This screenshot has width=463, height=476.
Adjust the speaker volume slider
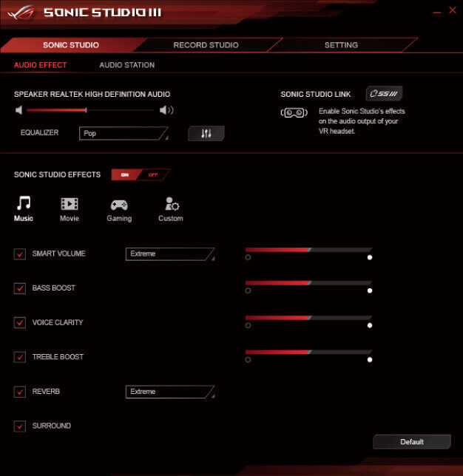(x=90, y=110)
